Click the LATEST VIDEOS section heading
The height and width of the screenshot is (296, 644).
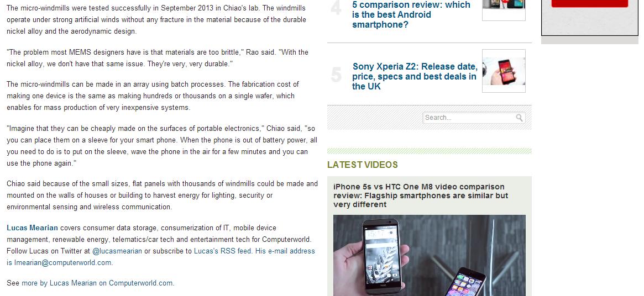[x=362, y=165]
